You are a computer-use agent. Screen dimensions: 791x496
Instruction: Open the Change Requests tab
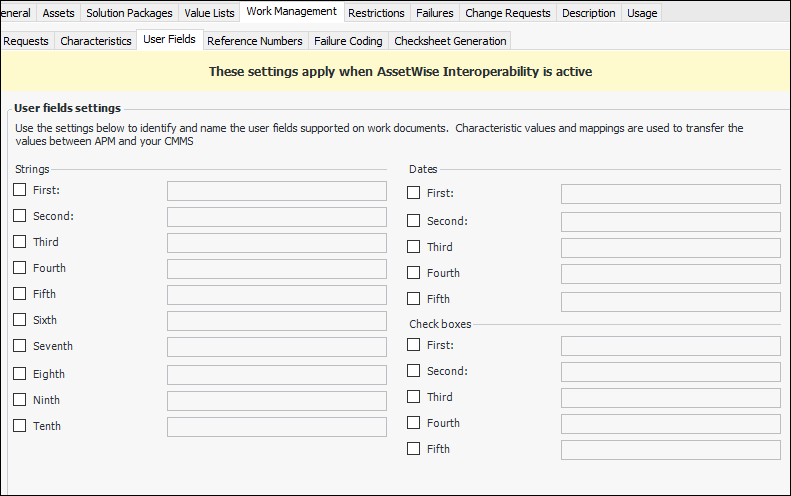(x=508, y=13)
